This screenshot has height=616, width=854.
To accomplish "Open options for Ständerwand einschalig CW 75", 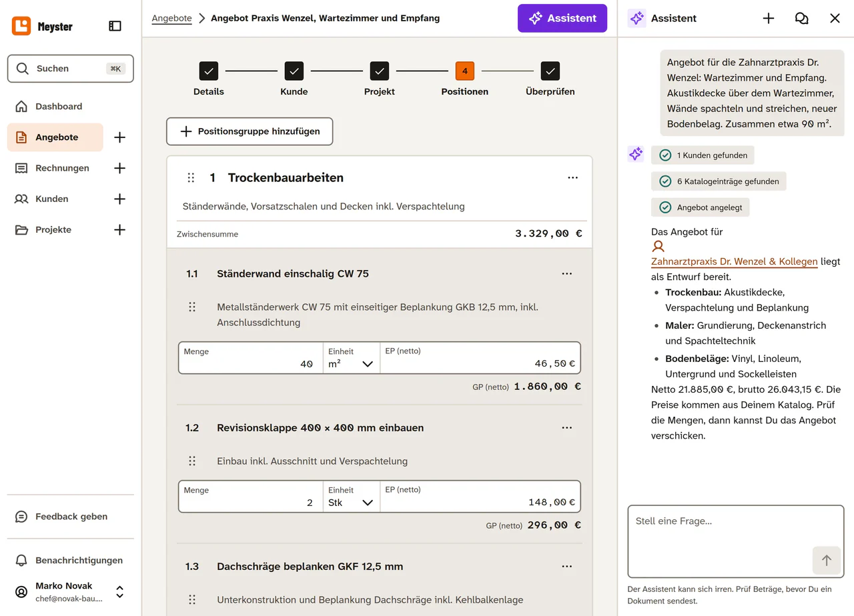I will click(567, 274).
